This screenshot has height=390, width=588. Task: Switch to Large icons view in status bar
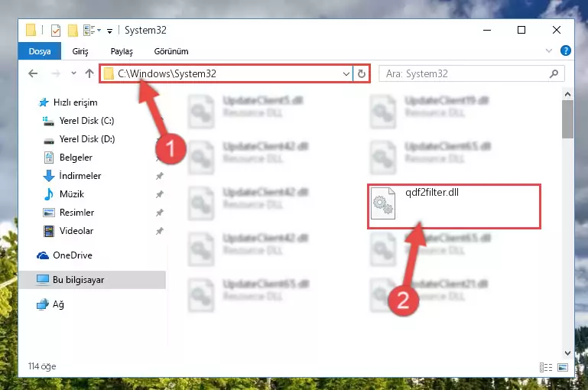coord(563,367)
